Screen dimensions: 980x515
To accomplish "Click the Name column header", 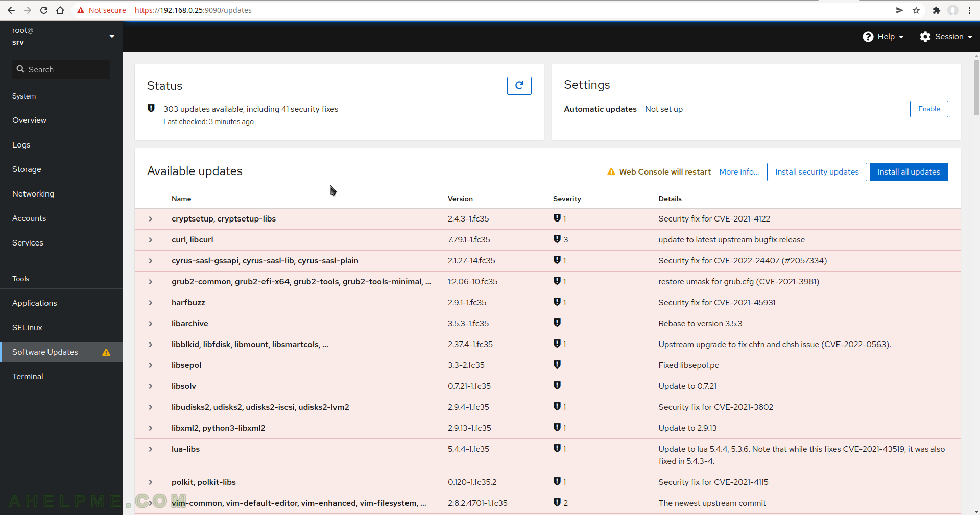I will pyautogui.click(x=181, y=199).
